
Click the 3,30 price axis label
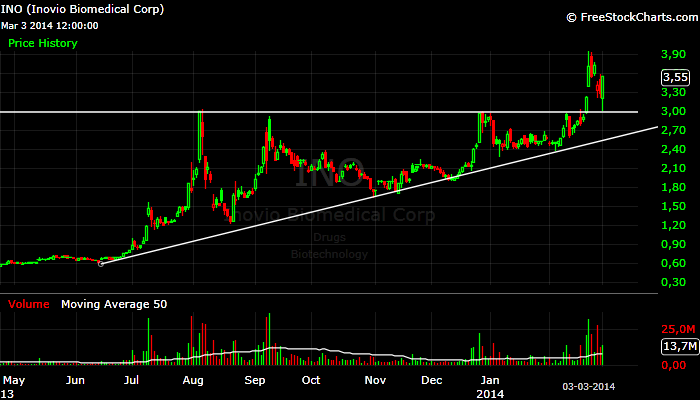(674, 92)
